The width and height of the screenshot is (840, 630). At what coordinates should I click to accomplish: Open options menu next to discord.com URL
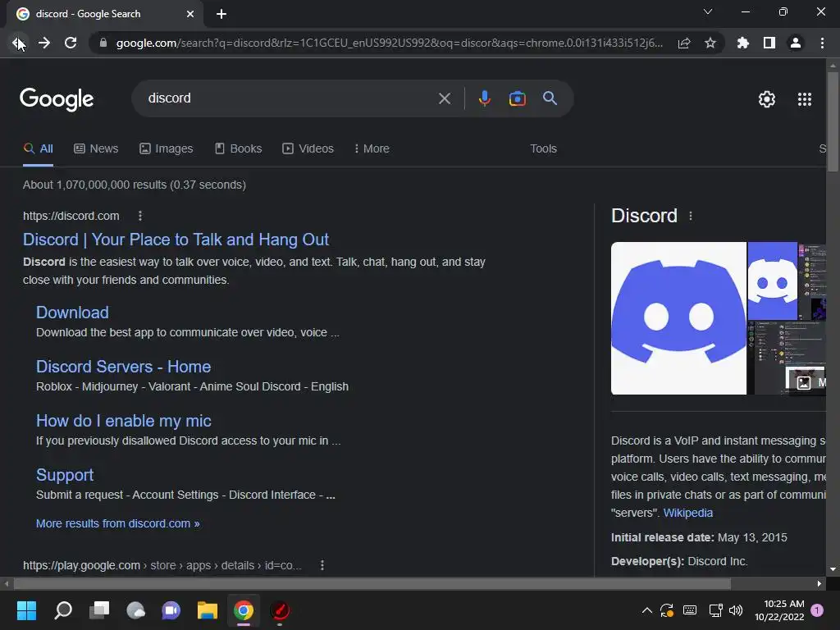click(x=140, y=216)
